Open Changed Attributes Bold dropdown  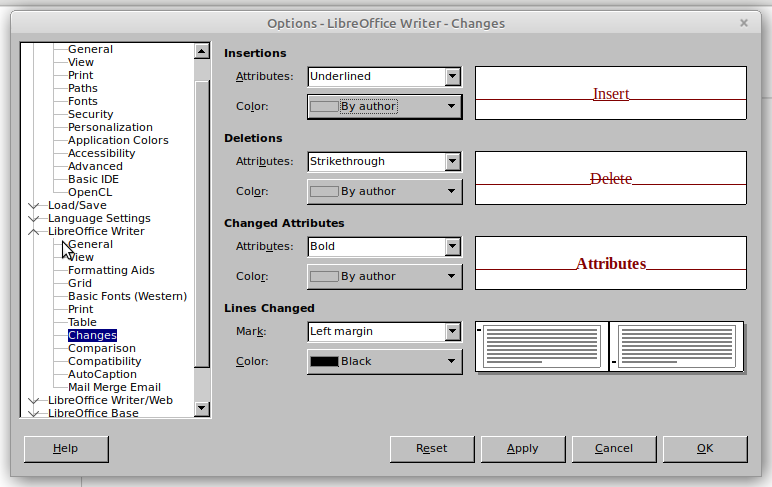(x=385, y=247)
